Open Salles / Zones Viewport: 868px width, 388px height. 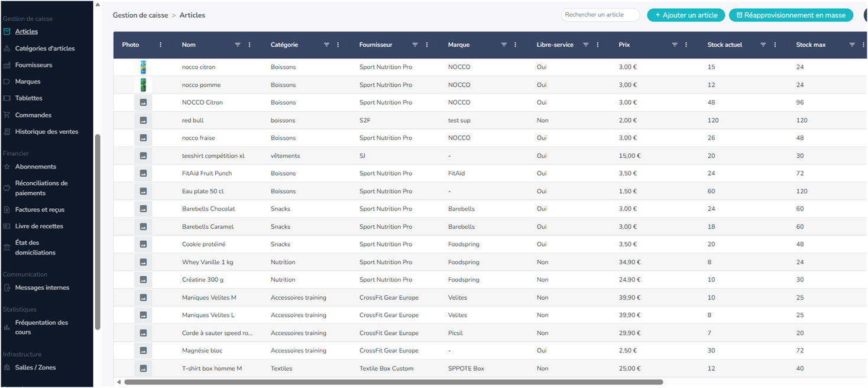pos(35,367)
